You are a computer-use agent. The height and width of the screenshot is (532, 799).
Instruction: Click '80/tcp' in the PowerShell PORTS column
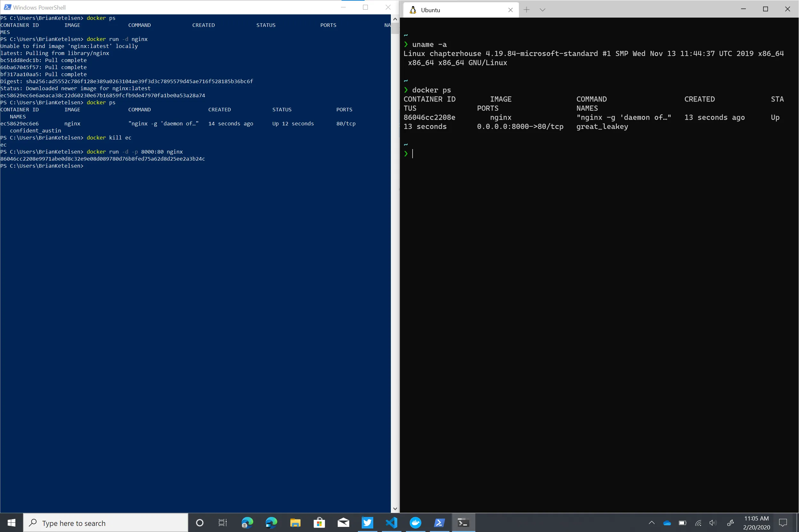[346, 123]
